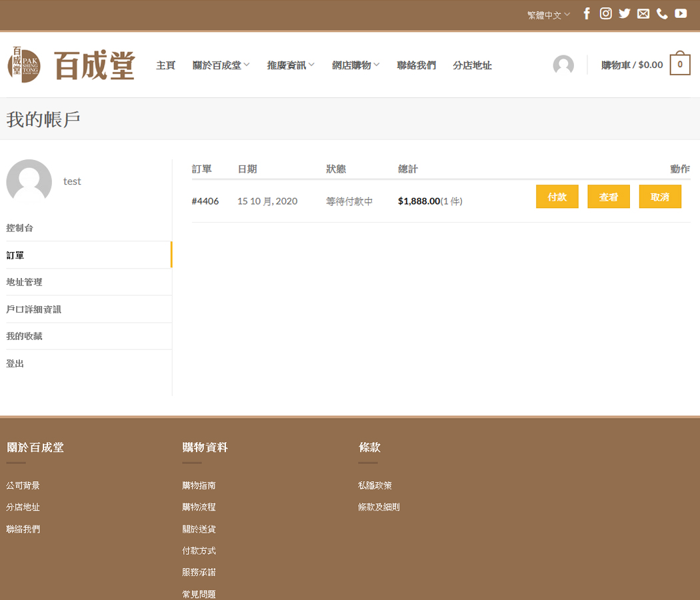Click the $1,888.00 order total
Screen dimensions: 700x600
[x=419, y=201]
